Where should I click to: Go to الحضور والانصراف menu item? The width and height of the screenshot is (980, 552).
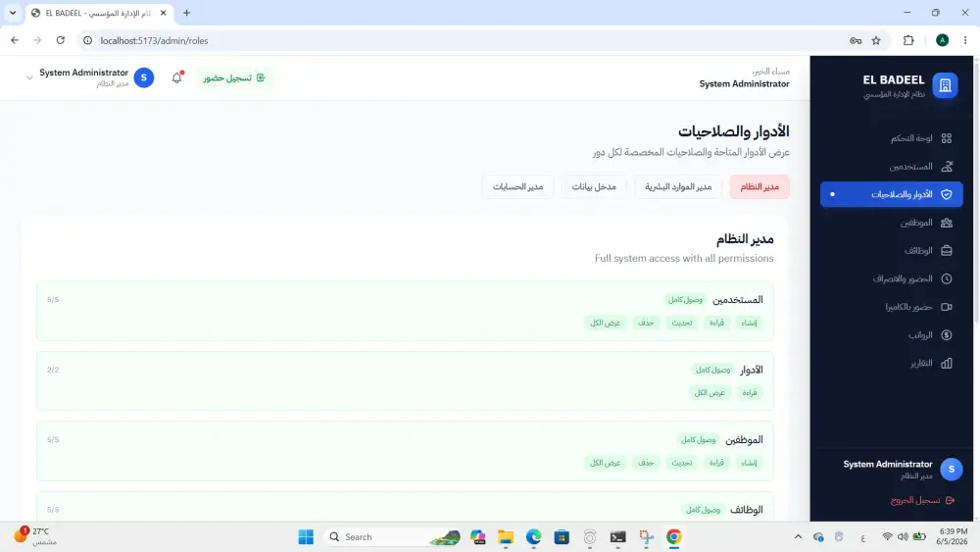pos(891,278)
